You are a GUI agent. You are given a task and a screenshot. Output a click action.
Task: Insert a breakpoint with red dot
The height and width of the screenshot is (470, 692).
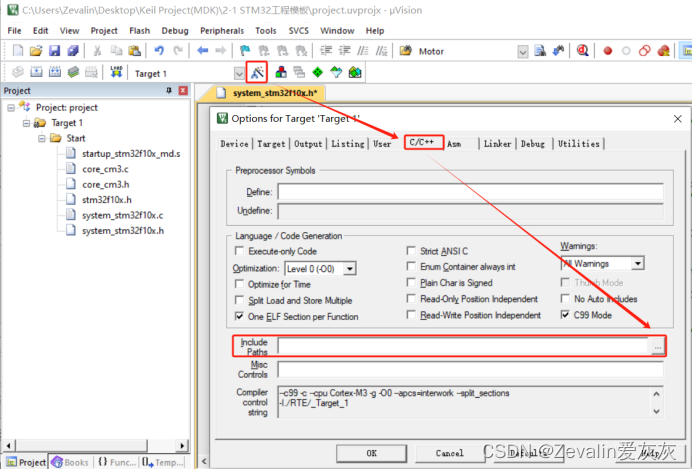click(608, 51)
